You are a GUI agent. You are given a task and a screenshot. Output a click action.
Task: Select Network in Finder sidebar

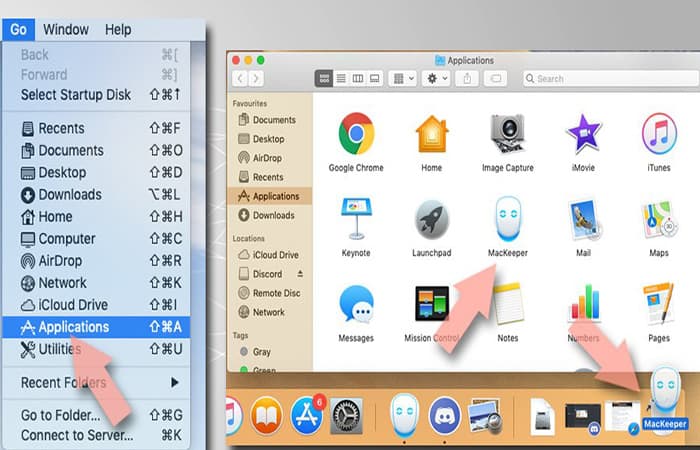point(269,312)
